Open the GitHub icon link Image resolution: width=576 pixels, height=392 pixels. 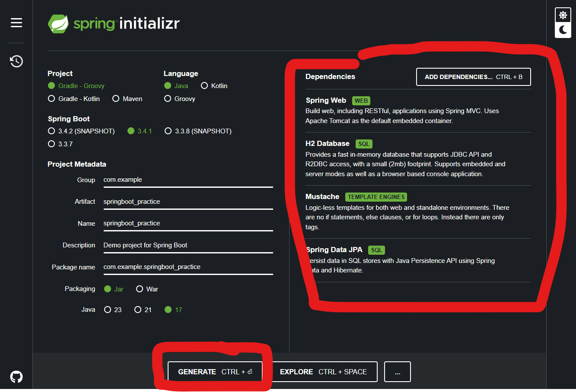coord(16,376)
